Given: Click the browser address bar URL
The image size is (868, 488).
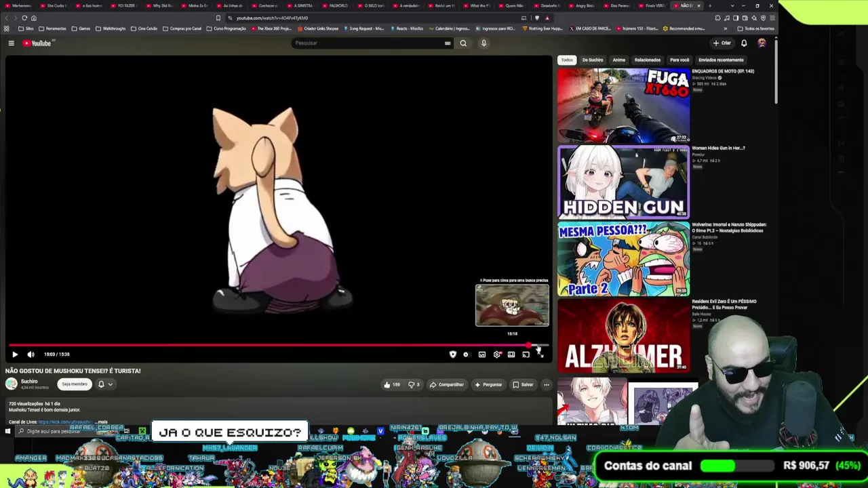Looking at the screenshot, I should coord(272,18).
